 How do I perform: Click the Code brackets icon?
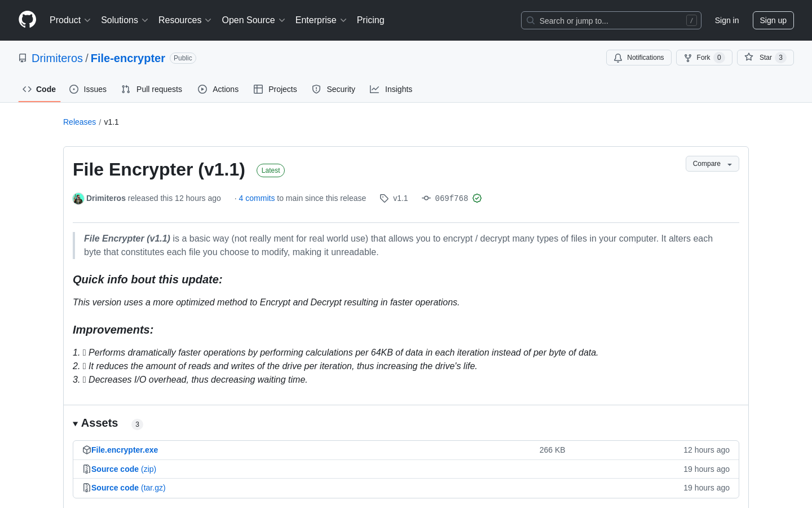point(27,89)
